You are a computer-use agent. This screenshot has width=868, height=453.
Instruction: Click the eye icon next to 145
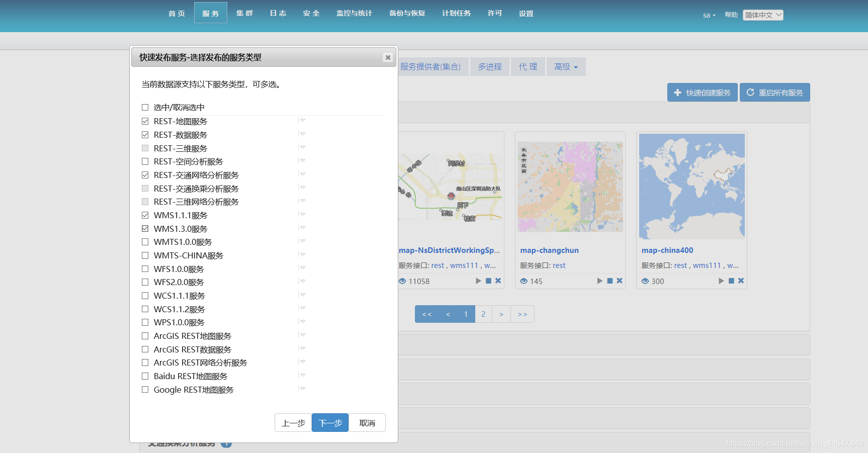(x=524, y=281)
